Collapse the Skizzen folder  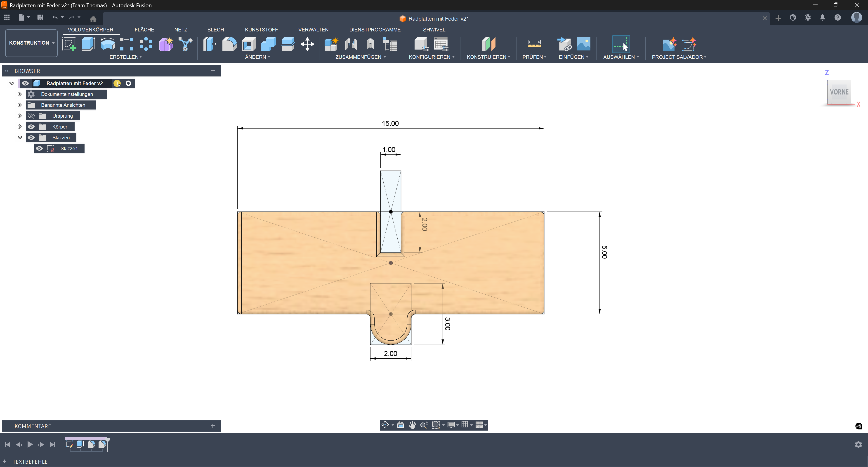pyautogui.click(x=20, y=138)
